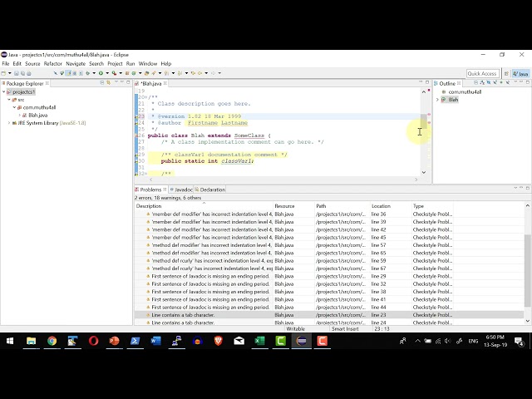Click the Next Annotation toolbar icon
The width and height of the screenshot is (532, 399).
[x=166, y=73]
